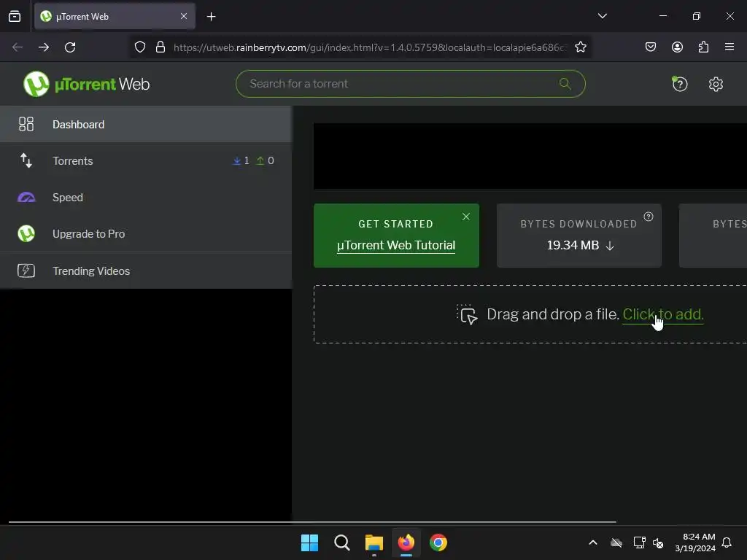Viewport: 747px width, 560px height.
Task: Open Firefox application menu
Action: pyautogui.click(x=729, y=47)
